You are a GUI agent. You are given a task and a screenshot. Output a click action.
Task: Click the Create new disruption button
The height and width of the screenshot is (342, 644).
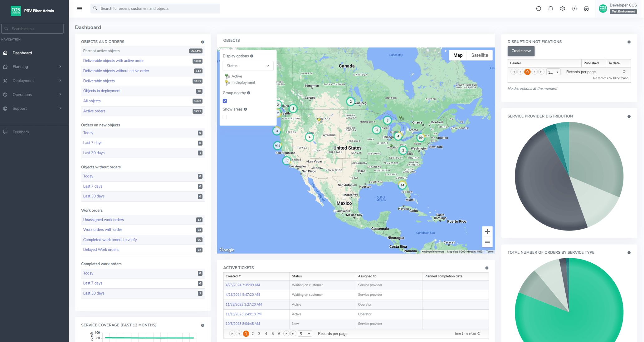click(x=521, y=51)
